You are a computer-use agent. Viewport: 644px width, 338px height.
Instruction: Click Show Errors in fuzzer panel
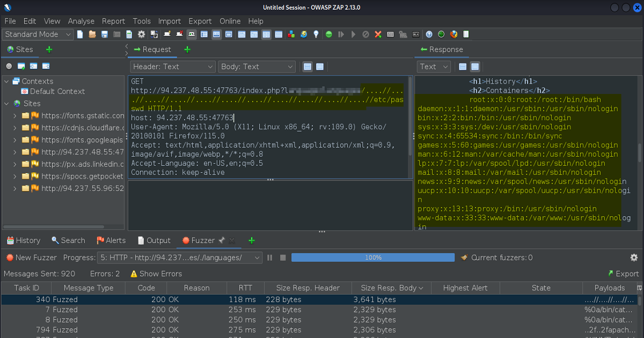pos(156,274)
